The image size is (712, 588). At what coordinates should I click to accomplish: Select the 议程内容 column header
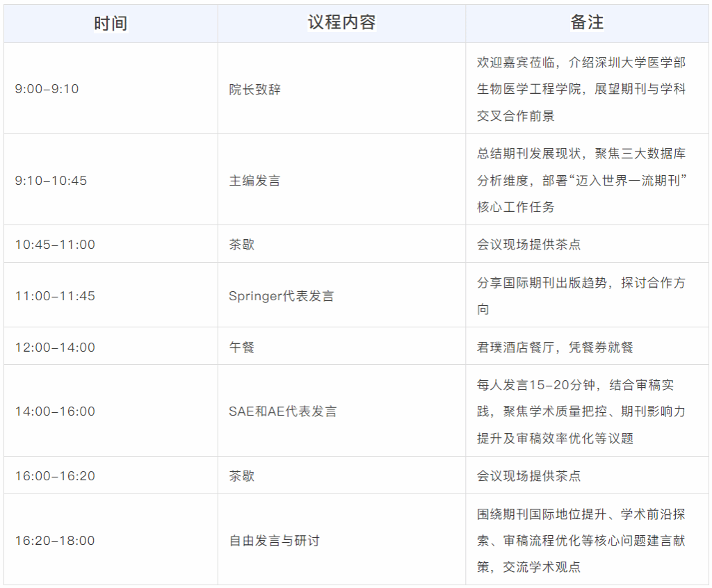coord(341,23)
